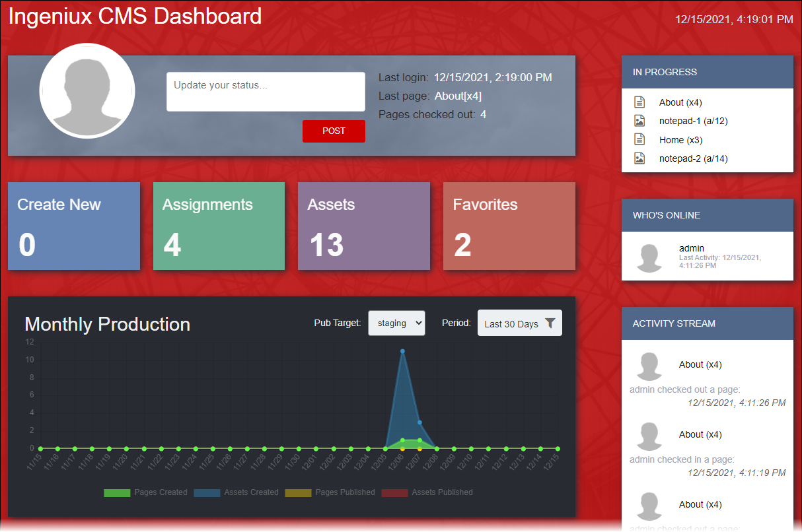
Task: Click the document icon beside Home (x3)
Action: coord(639,140)
